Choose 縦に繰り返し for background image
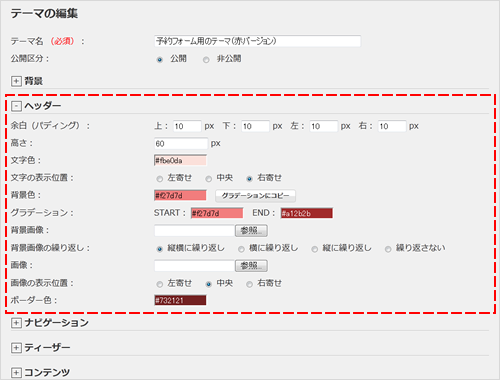Image resolution: width=500 pixels, height=380 pixels. pos(315,249)
